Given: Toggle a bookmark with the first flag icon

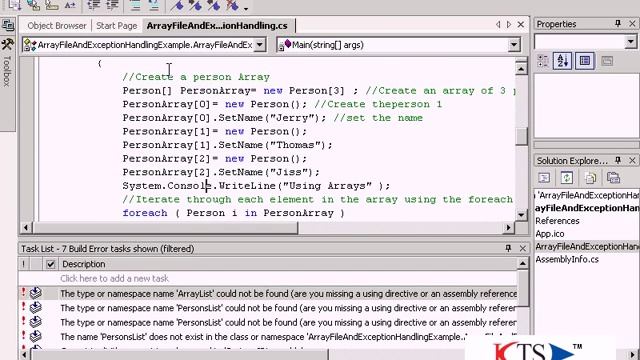Looking at the screenshot, I should (x=177, y=5).
